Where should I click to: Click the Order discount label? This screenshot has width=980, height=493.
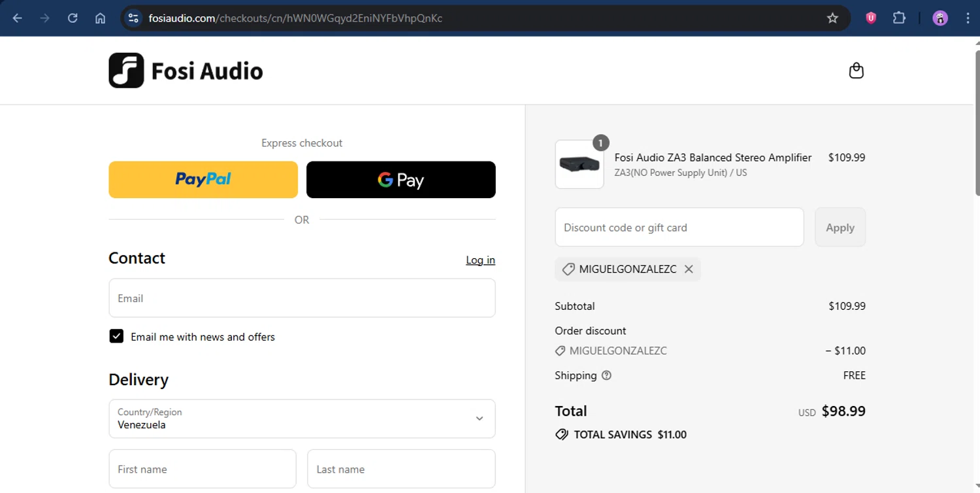(x=591, y=331)
